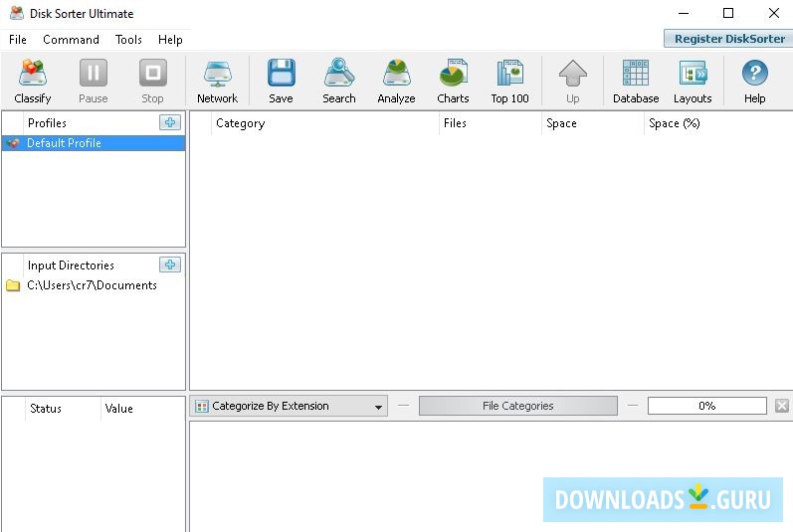Click the Stop toolbar icon
793x532 pixels.
[153, 81]
